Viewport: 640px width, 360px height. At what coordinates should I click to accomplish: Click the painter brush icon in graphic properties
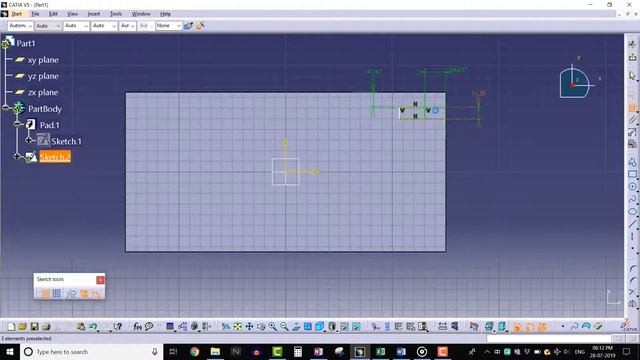188,26
